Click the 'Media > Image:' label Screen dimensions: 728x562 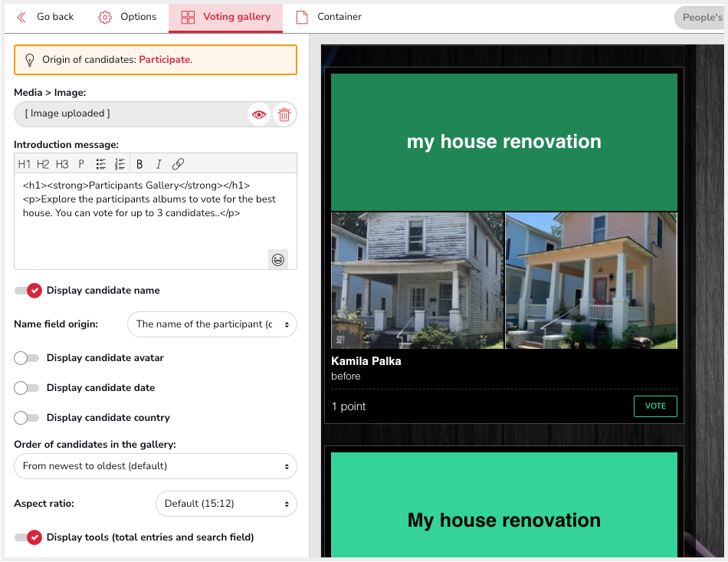click(x=50, y=93)
